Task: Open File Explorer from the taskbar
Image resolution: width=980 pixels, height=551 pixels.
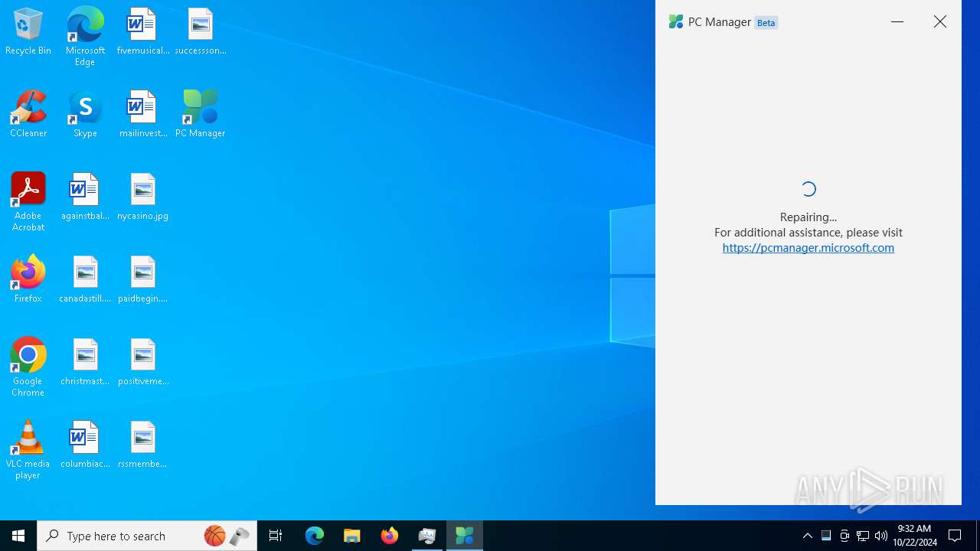Action: [352, 536]
